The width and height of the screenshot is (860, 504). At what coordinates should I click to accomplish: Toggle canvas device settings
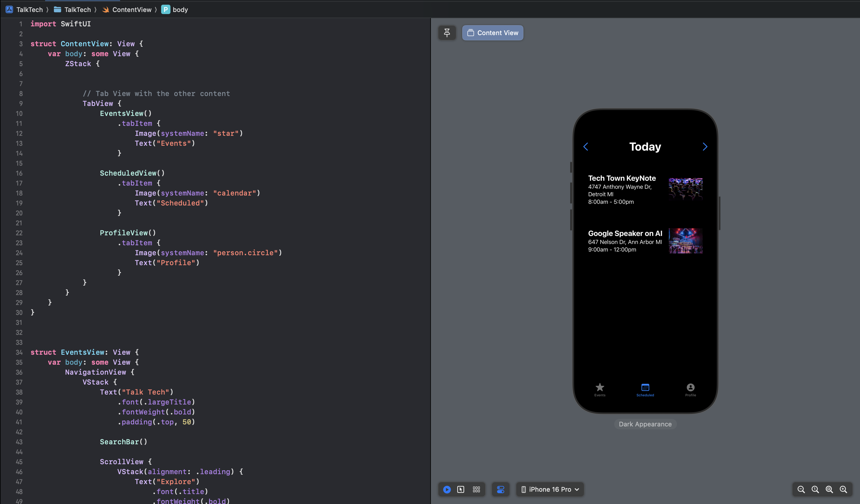coord(500,489)
